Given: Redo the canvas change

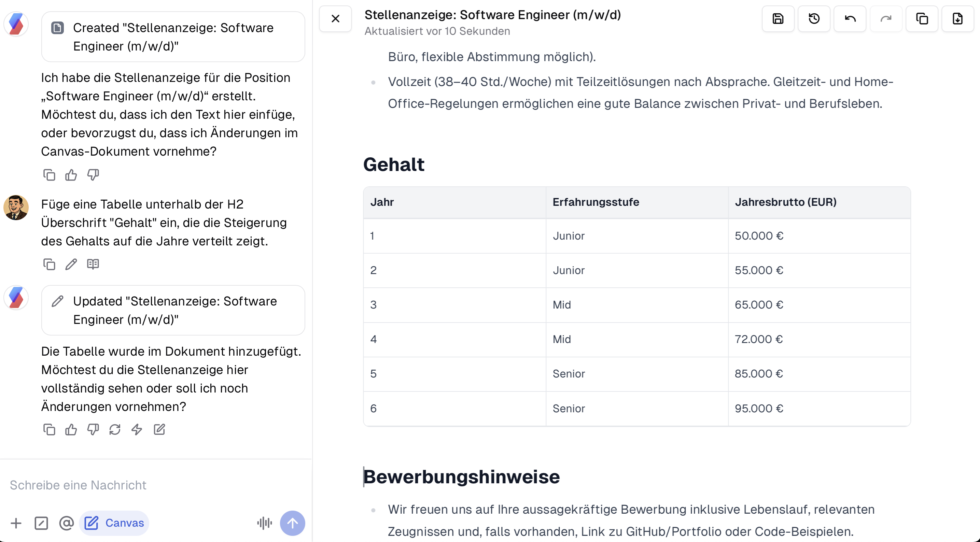Looking at the screenshot, I should coord(885,19).
